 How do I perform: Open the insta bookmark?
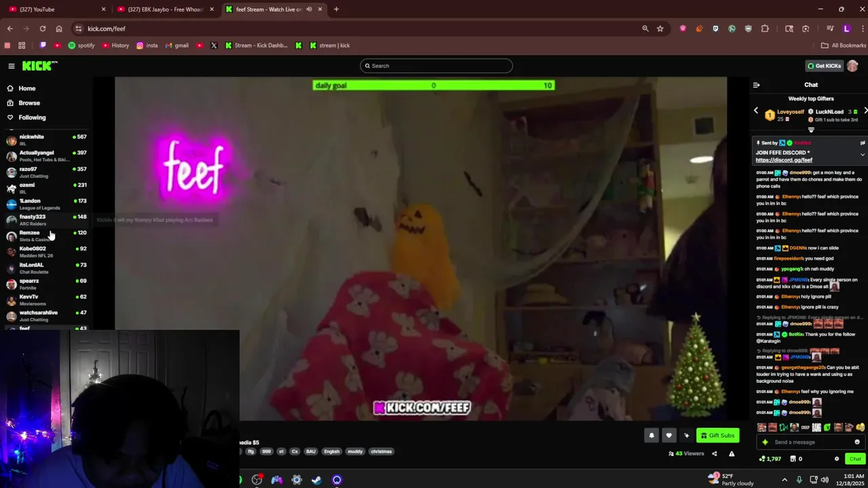click(x=147, y=45)
